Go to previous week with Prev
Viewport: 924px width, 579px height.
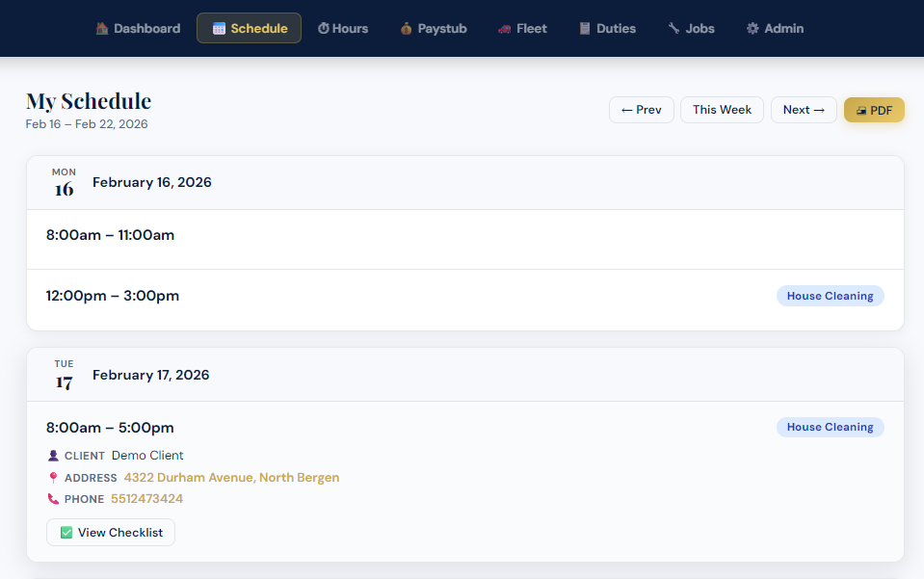[x=641, y=110]
